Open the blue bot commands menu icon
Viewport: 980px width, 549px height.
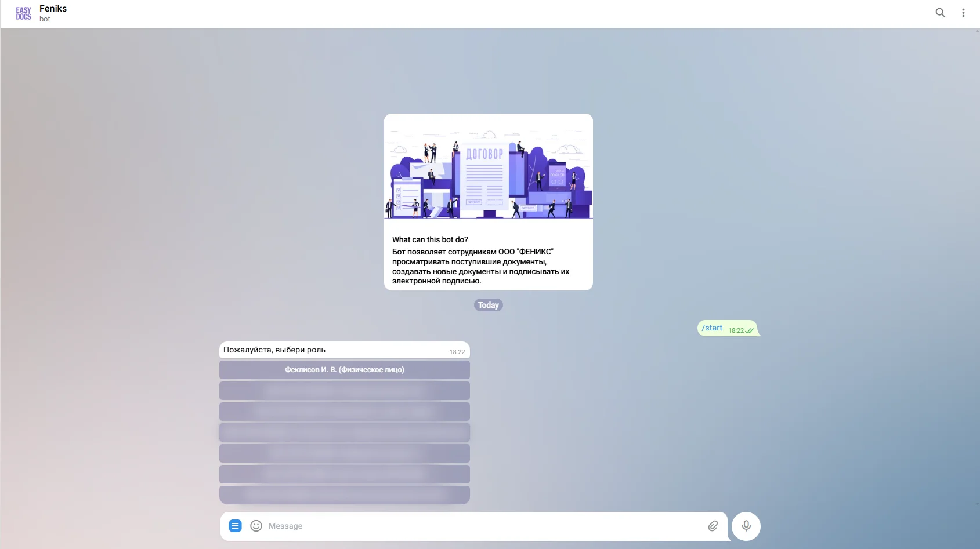(235, 526)
